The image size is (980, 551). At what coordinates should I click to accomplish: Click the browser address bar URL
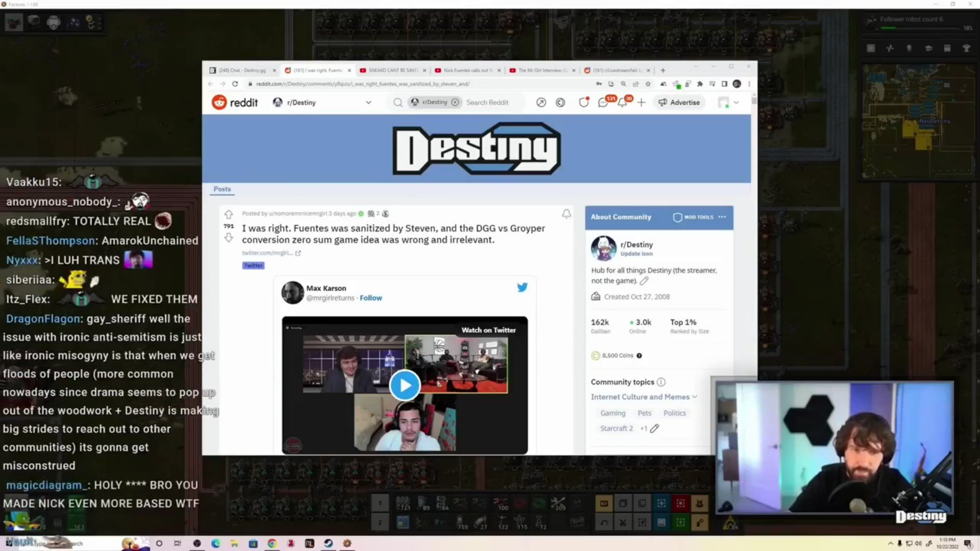362,84
